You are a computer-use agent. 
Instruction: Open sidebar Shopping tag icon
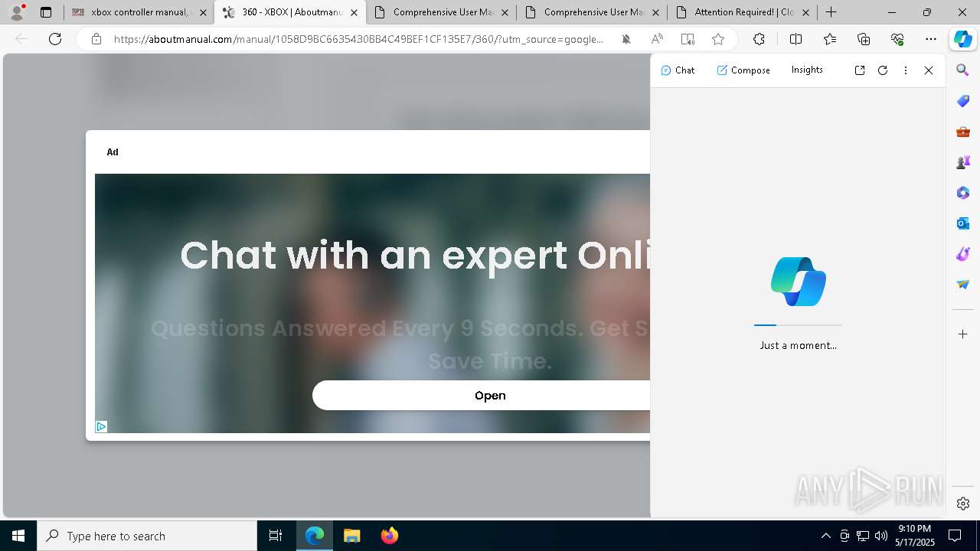[x=963, y=101]
